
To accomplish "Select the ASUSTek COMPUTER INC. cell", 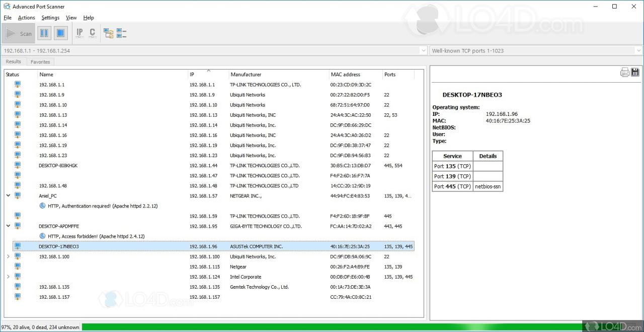I will pyautogui.click(x=257, y=246).
